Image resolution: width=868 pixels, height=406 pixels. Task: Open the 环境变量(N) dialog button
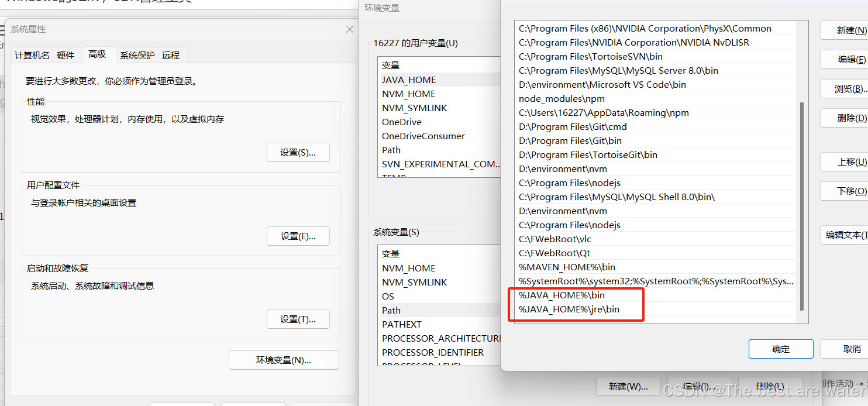point(283,360)
